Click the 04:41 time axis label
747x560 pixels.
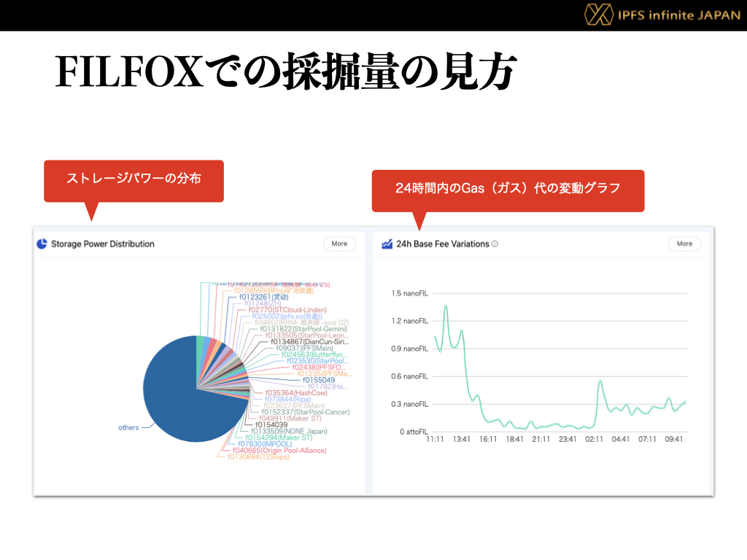coord(621,439)
